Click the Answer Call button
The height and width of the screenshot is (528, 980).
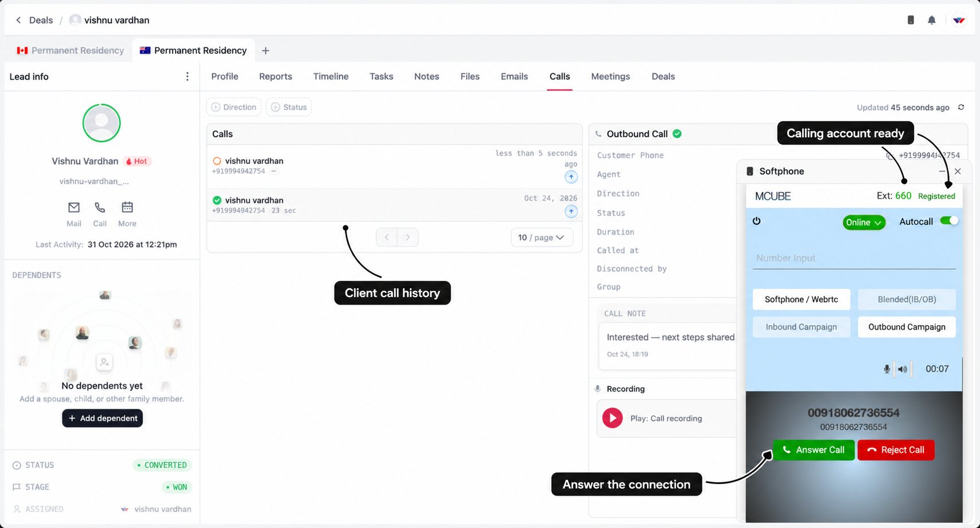(x=814, y=450)
